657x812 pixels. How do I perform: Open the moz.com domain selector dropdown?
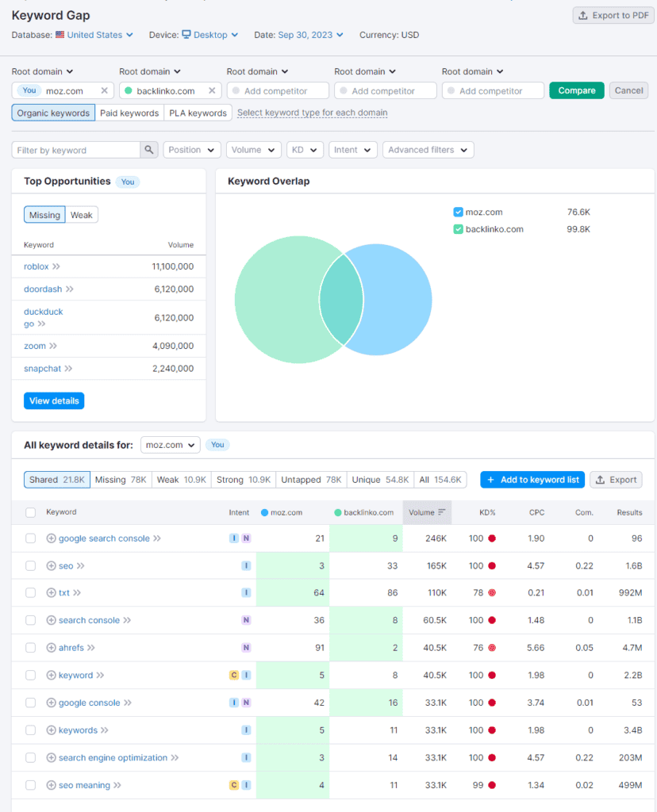click(x=170, y=445)
